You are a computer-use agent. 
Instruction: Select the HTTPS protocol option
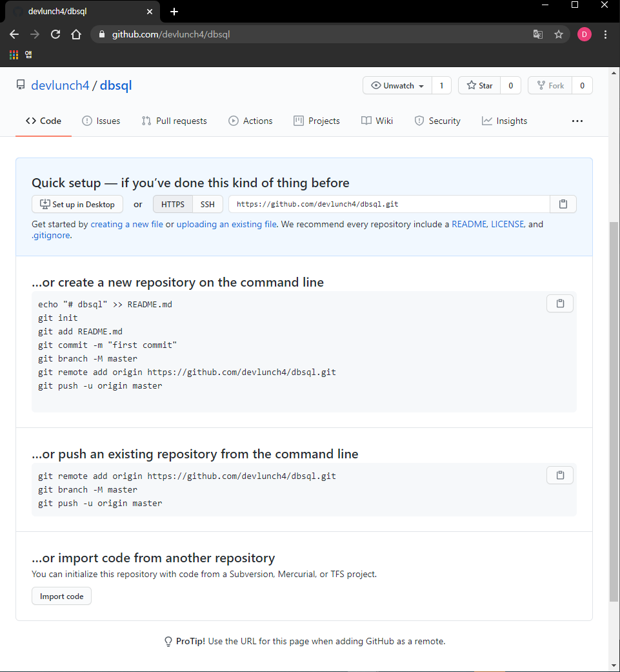pos(172,204)
